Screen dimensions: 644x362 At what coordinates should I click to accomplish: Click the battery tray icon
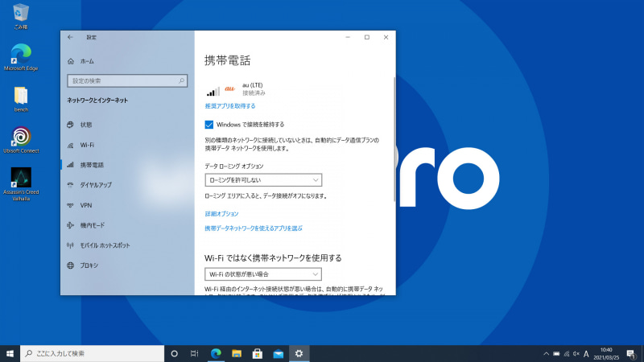556,354
